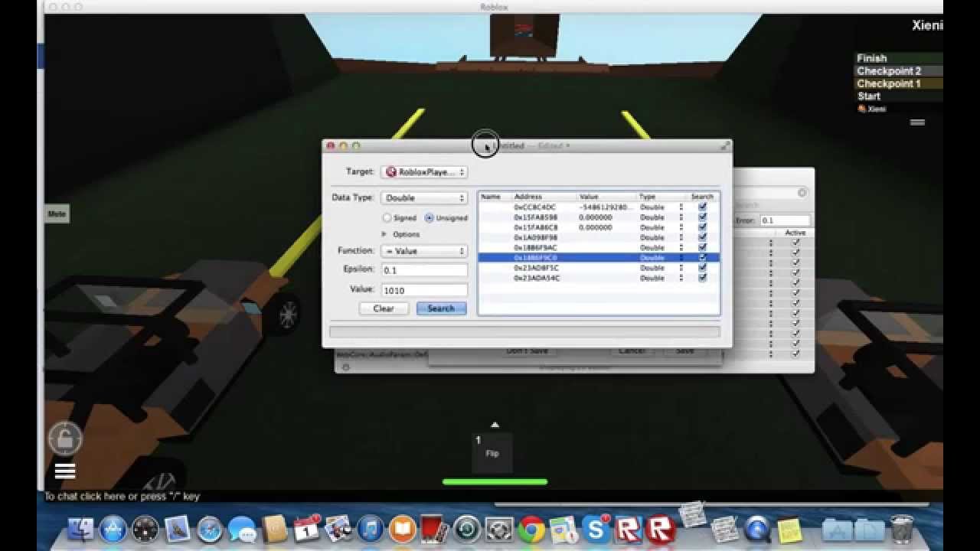Change Type stepper for address 0x15FA8598
The height and width of the screenshot is (551, 980).
tap(681, 217)
